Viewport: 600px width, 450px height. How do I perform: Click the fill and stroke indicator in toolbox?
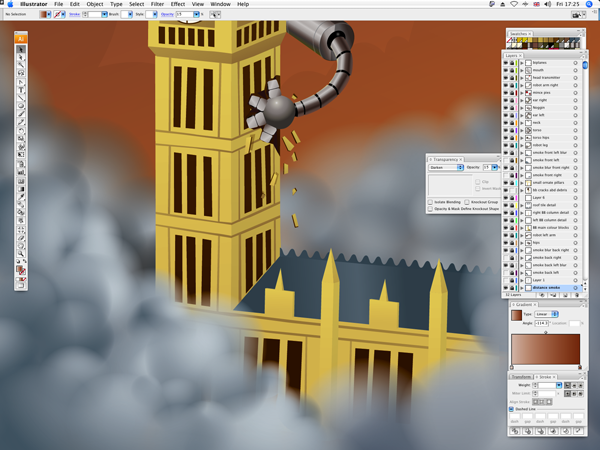click(21, 270)
